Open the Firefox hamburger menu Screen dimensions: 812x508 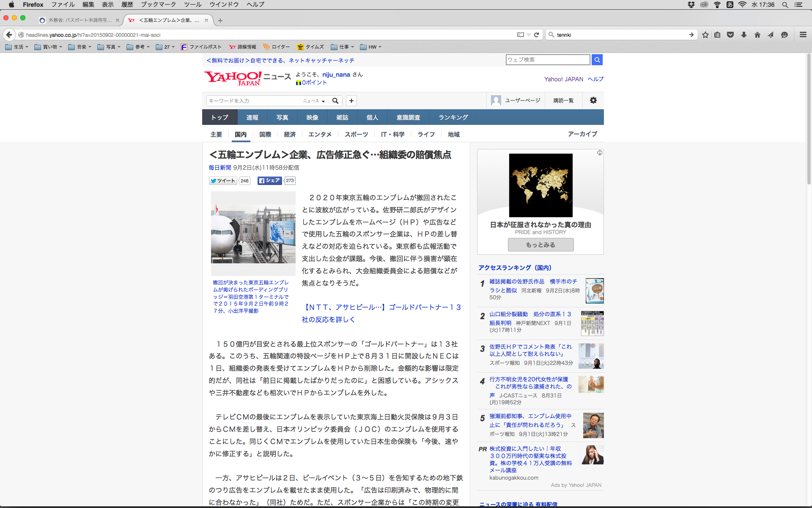pyautogui.click(x=803, y=35)
